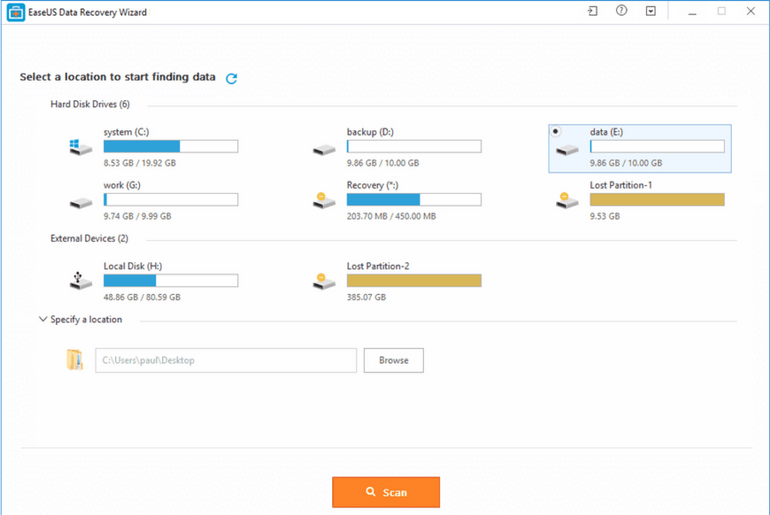The width and height of the screenshot is (770, 515).
Task: Click the EaseUS app logo icon
Action: pos(16,12)
